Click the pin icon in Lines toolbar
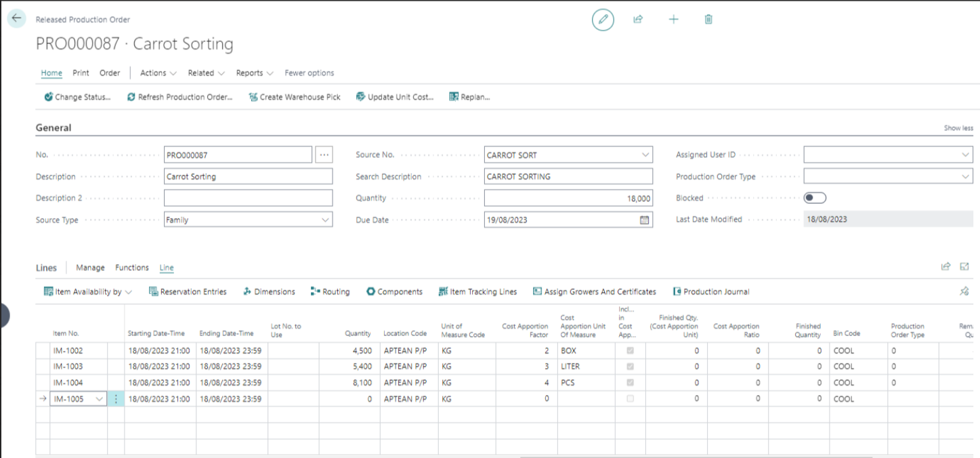Image resolution: width=980 pixels, height=458 pixels. point(964,291)
